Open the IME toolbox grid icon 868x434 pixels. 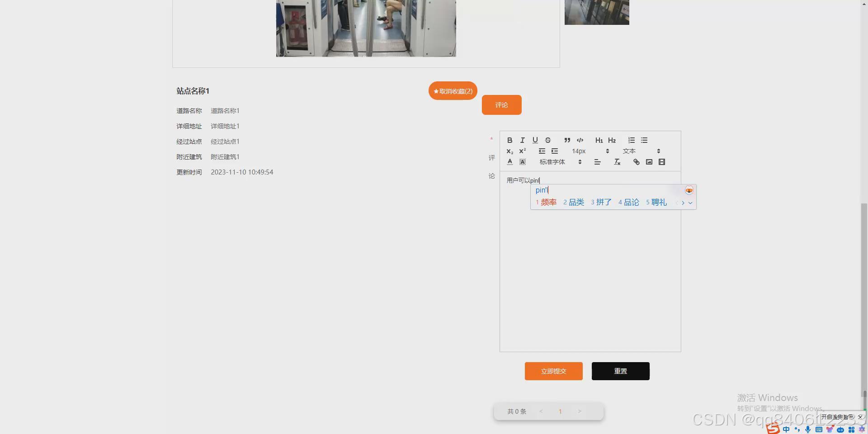point(851,429)
